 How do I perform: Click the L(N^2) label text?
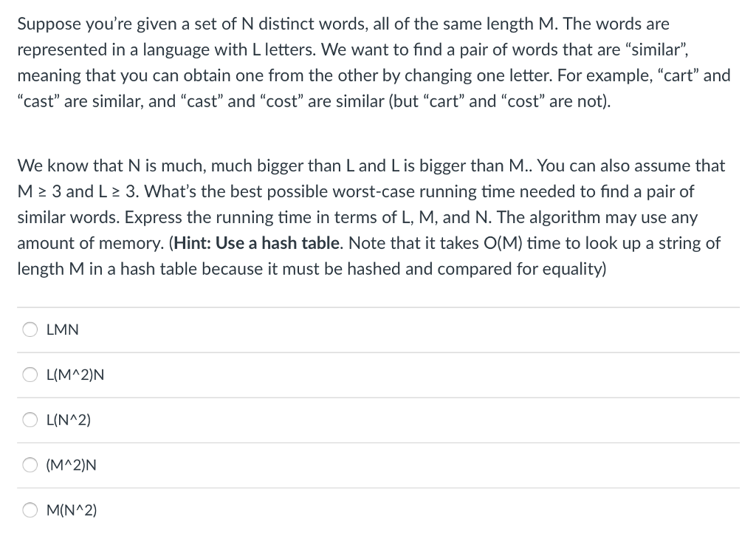point(69,420)
